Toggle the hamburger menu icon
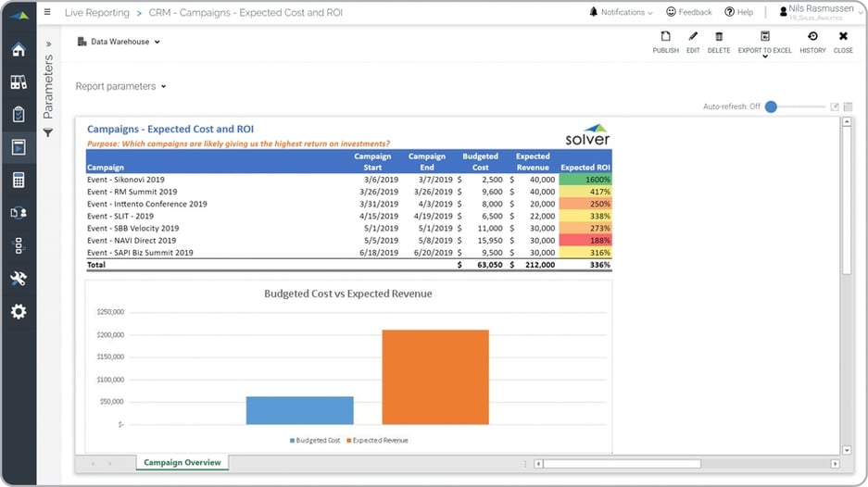The height and width of the screenshot is (487, 868). [48, 12]
